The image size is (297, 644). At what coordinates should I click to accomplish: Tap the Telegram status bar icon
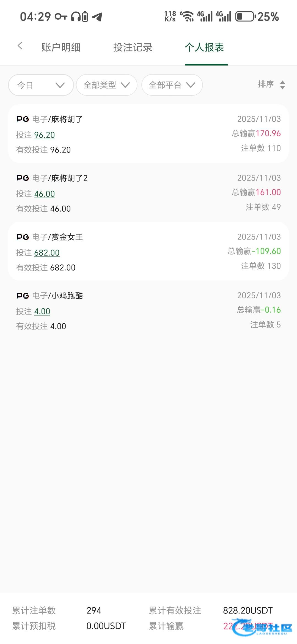pos(97,17)
